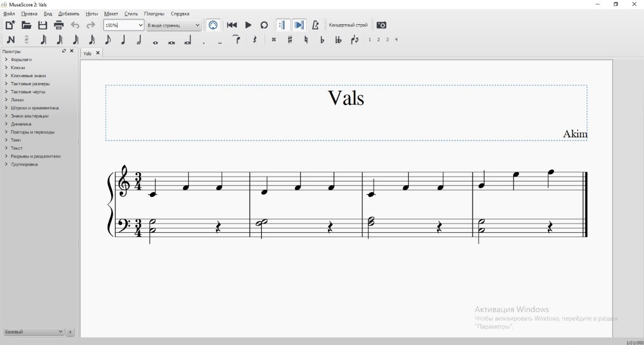Select the treble clef in the score
644x345 pixels.
pos(124,181)
